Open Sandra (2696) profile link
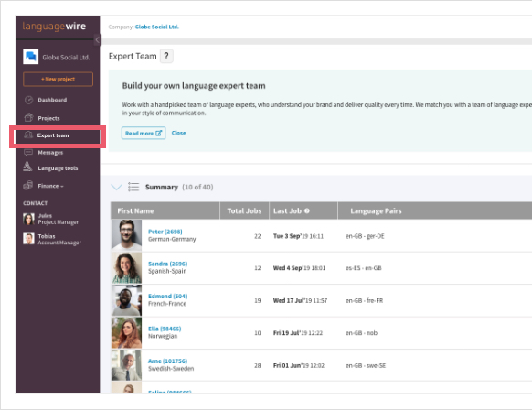This screenshot has height=410, width=532. tap(167, 264)
